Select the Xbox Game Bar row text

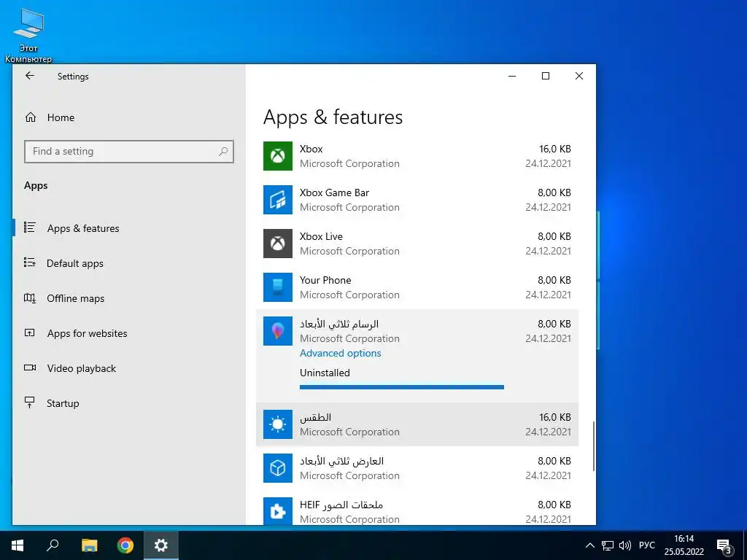334,192
